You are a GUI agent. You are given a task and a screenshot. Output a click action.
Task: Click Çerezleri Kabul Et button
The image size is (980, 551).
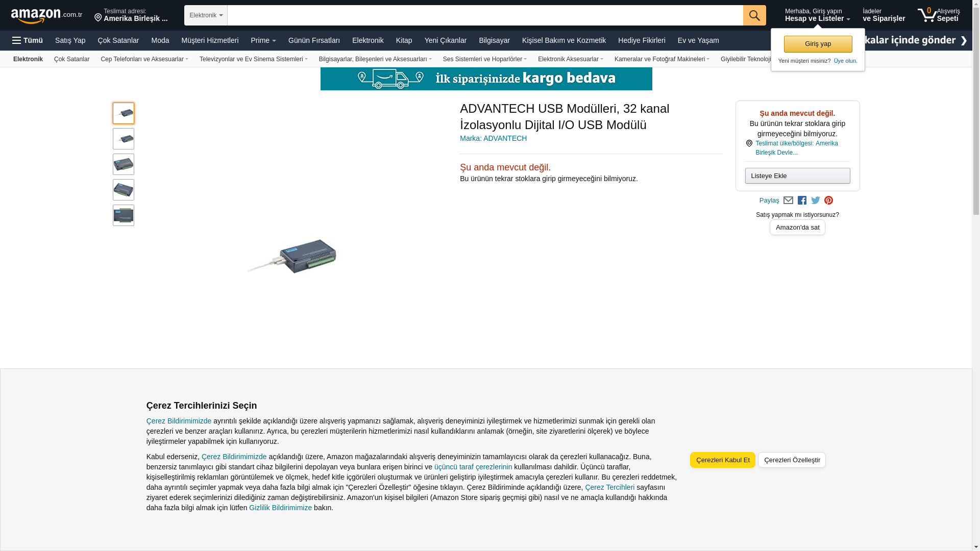(723, 460)
